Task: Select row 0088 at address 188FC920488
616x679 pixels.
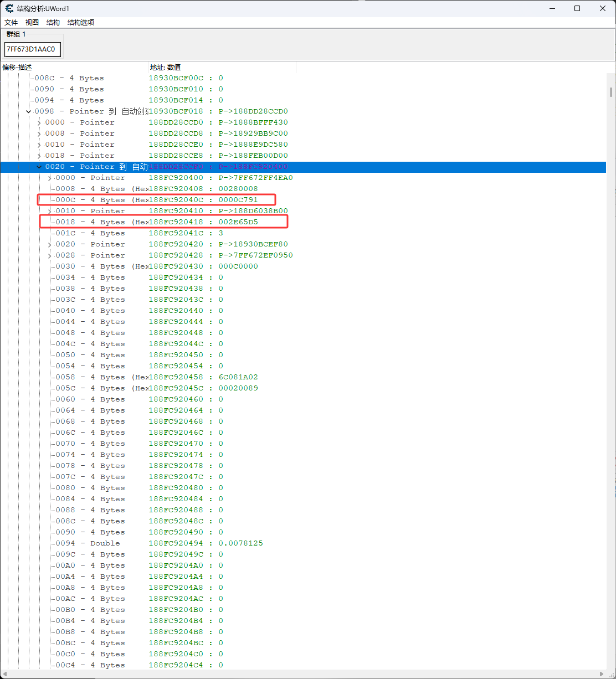Action: point(303,510)
